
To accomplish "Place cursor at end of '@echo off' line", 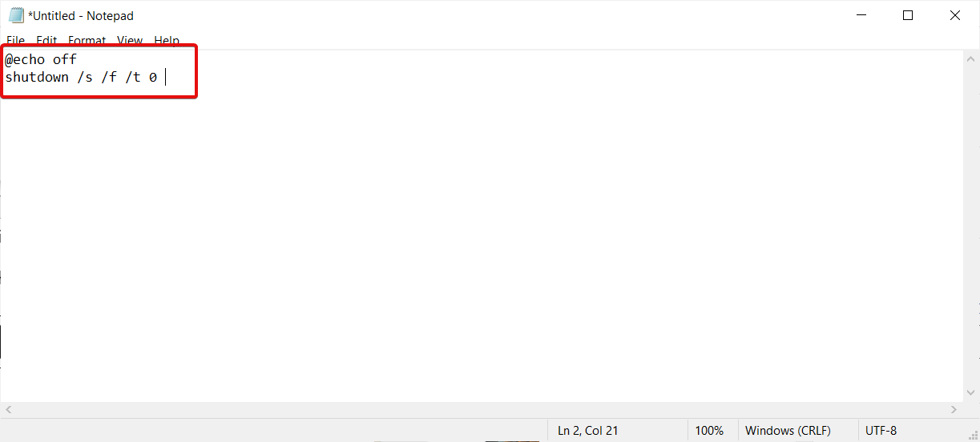I will [78, 60].
